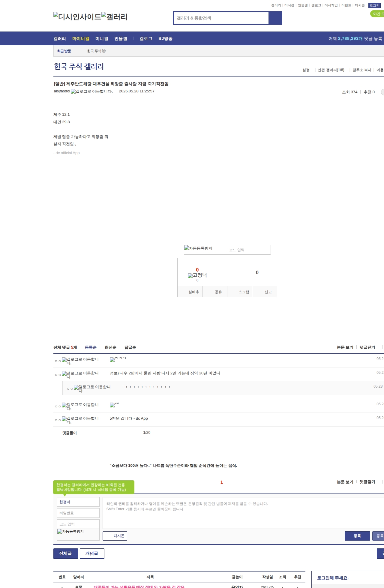Image resolution: width=384 pixels, height=588 pixels.
Task: Click the 디시콘 button in comment form
Action: point(115,536)
